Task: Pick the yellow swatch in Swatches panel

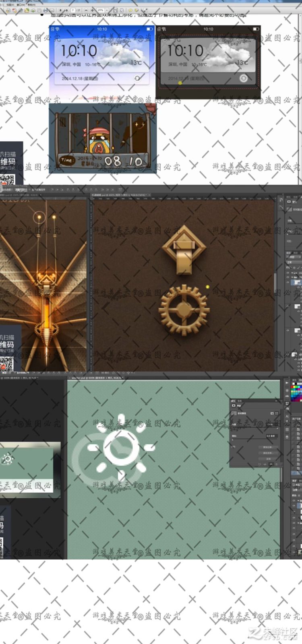Action: point(294,387)
